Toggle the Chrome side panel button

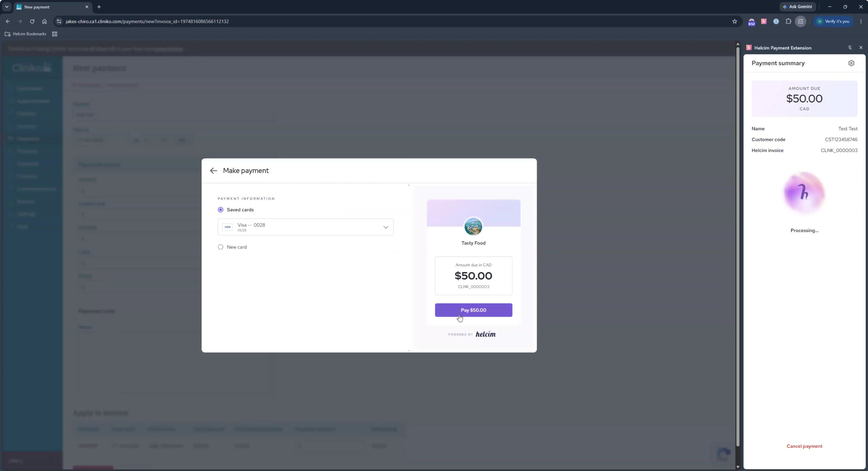click(x=801, y=21)
